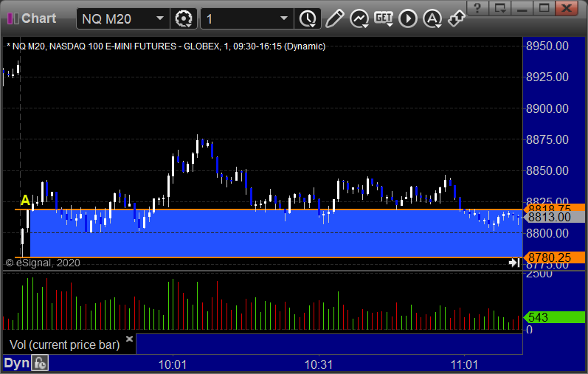Toggle the Dyn time scale mode
588x374 pixels.
(x=16, y=363)
